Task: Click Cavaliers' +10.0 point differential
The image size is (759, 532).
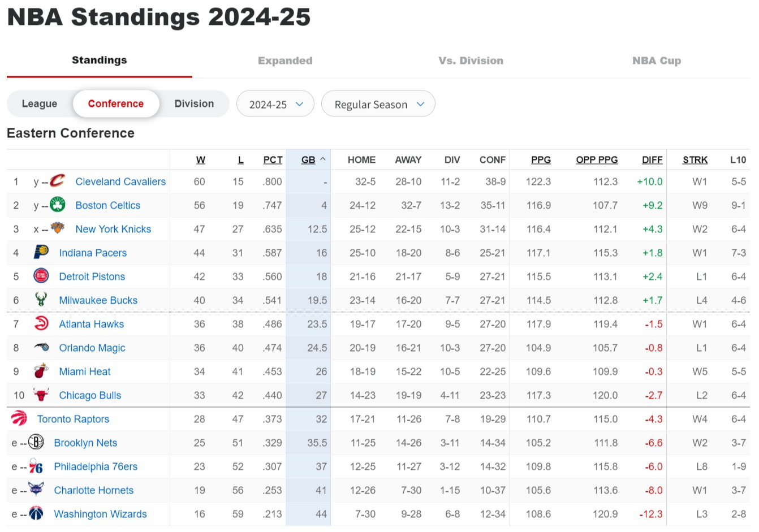Action: [649, 181]
